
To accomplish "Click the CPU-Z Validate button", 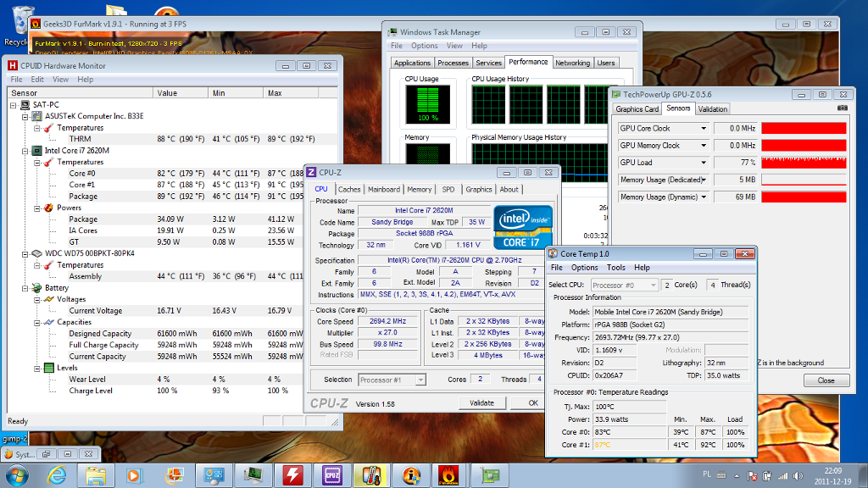I will [481, 402].
